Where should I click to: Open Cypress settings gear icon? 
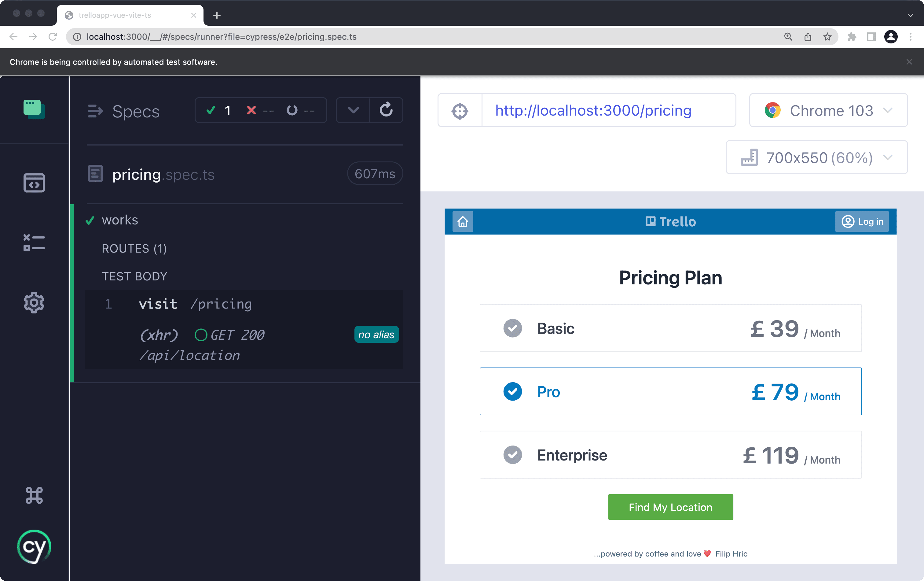34,303
